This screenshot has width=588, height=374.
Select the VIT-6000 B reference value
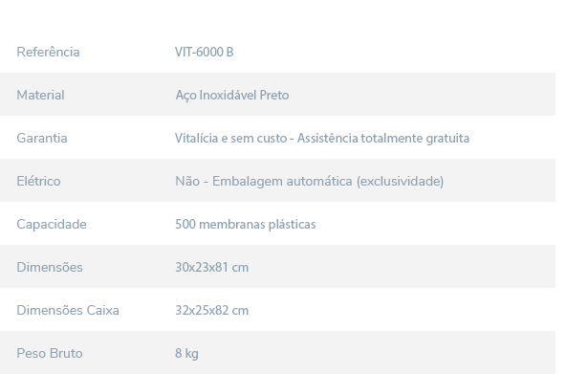coord(204,52)
